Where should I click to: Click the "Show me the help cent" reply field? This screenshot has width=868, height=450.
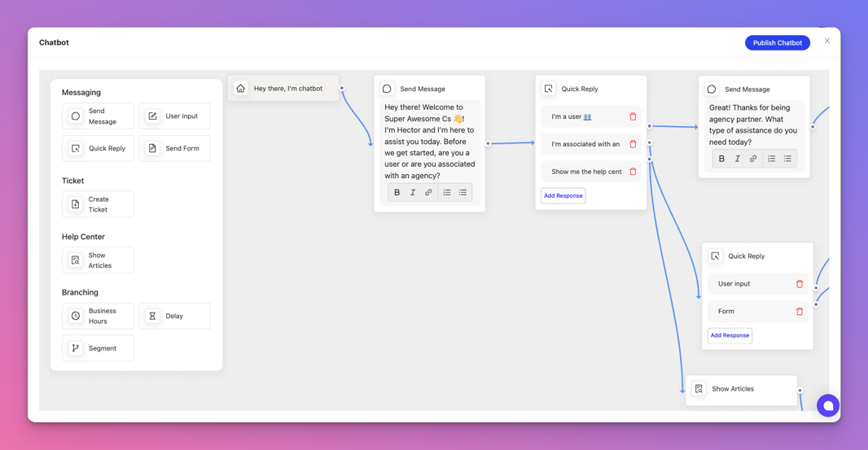pyautogui.click(x=591, y=172)
